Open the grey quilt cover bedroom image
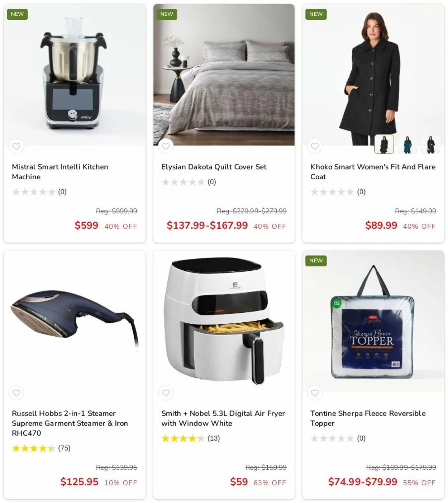448x503 pixels. coord(224,75)
